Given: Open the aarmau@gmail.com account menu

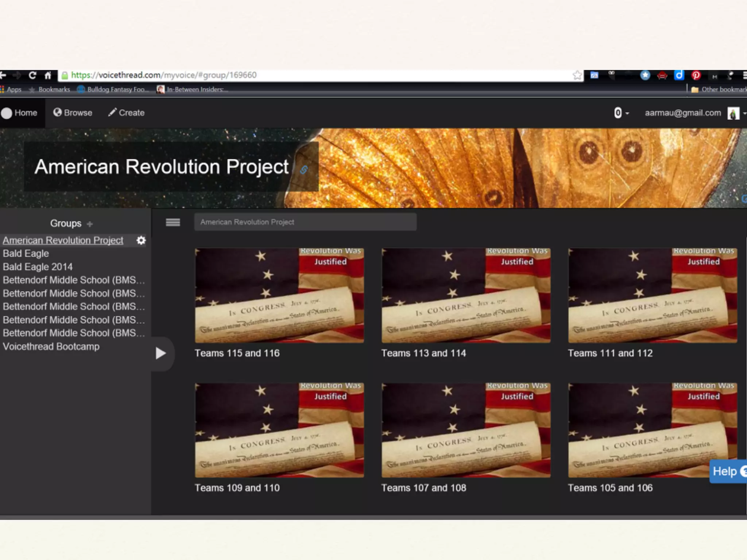Looking at the screenshot, I should point(683,113).
